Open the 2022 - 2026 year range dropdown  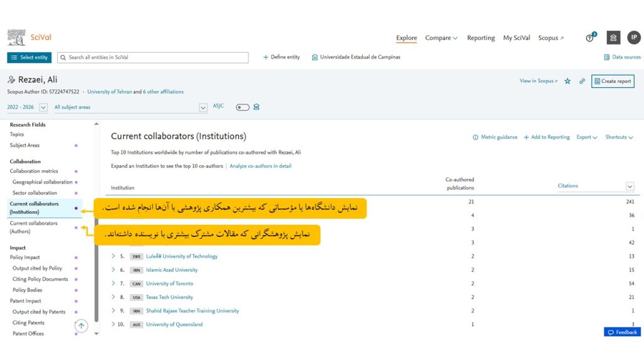coord(26,107)
